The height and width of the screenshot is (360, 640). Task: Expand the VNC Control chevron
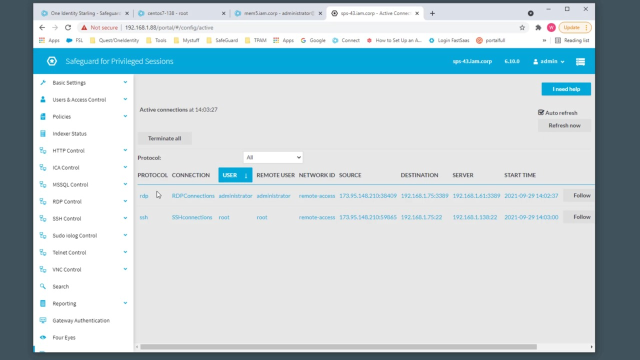click(x=125, y=269)
